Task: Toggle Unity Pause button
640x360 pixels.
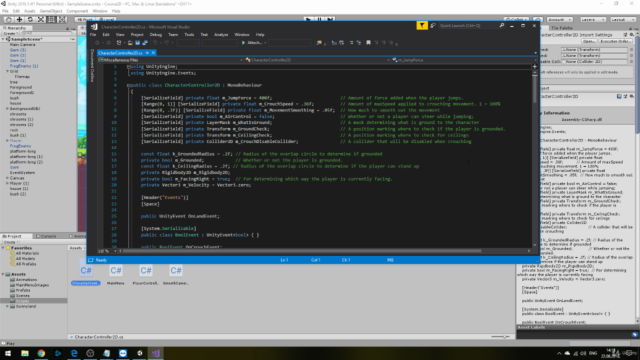Action: click(x=320, y=19)
